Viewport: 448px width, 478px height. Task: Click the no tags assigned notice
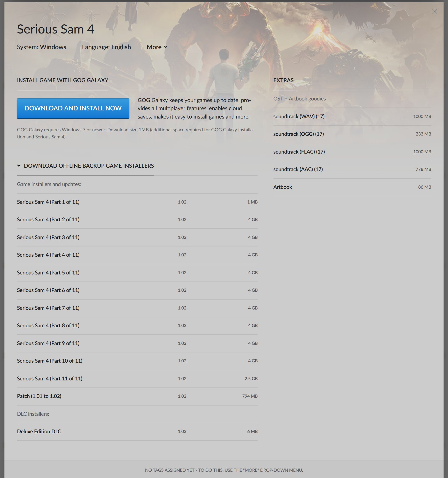[224, 470]
